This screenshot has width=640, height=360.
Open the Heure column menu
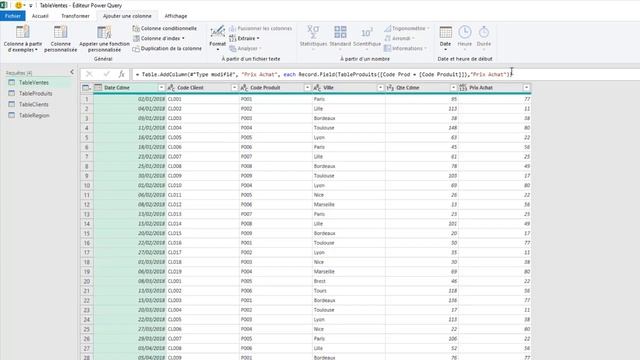pos(464,38)
